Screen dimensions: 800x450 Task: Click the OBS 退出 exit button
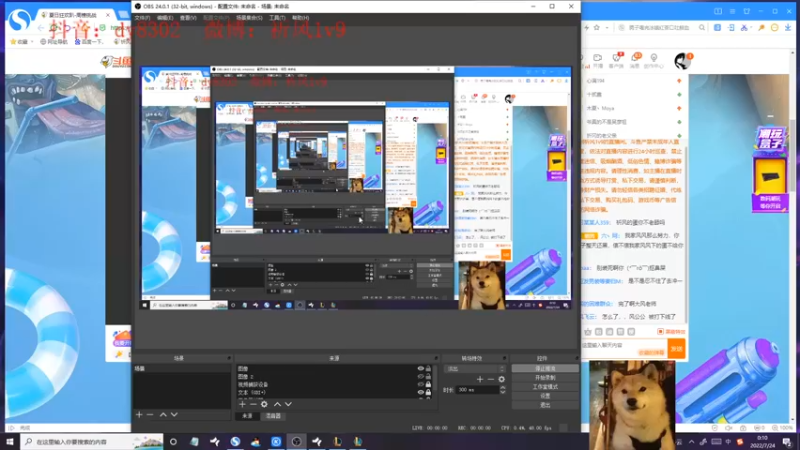pos(545,405)
